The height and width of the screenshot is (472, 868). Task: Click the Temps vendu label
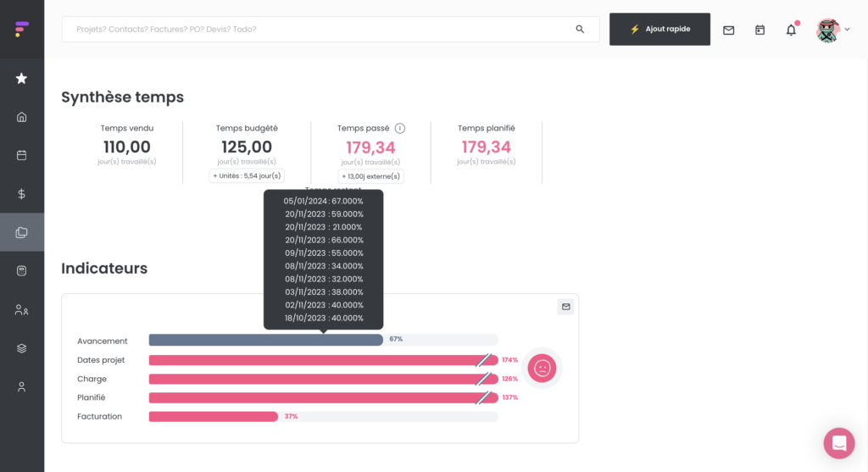127,128
